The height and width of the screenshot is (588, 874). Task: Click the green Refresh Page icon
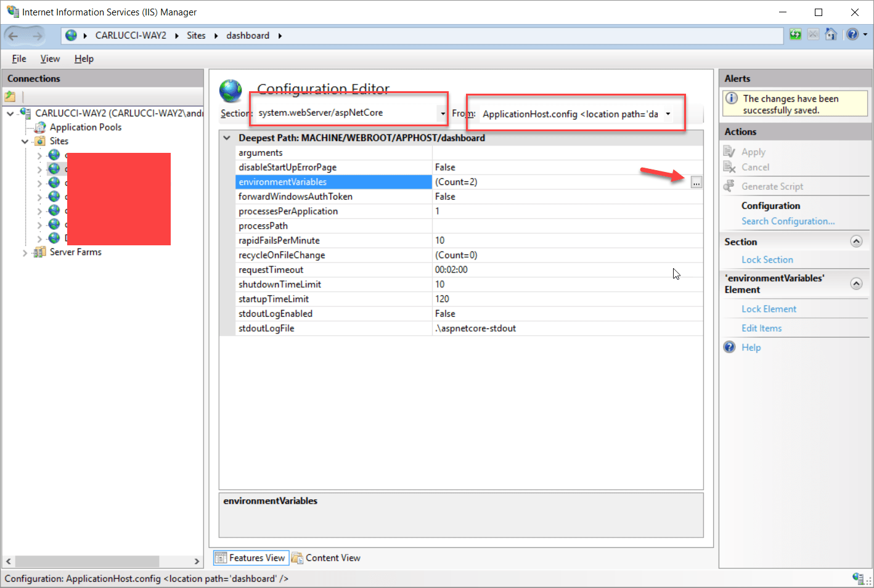coord(796,35)
